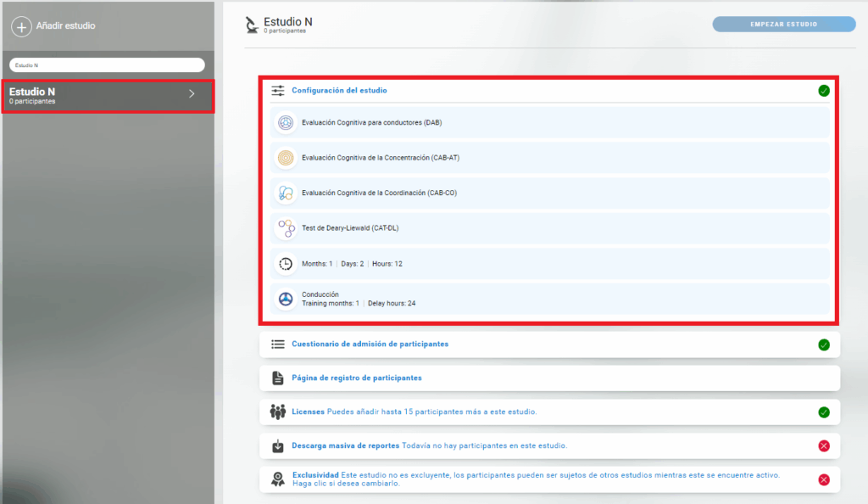Select the CAB-AT concentration assessment icon

[286, 158]
